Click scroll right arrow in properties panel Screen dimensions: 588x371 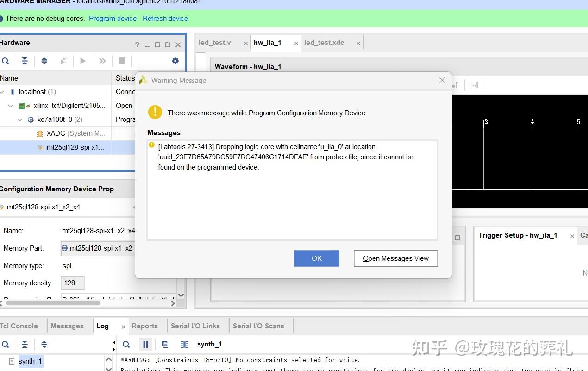(173, 303)
